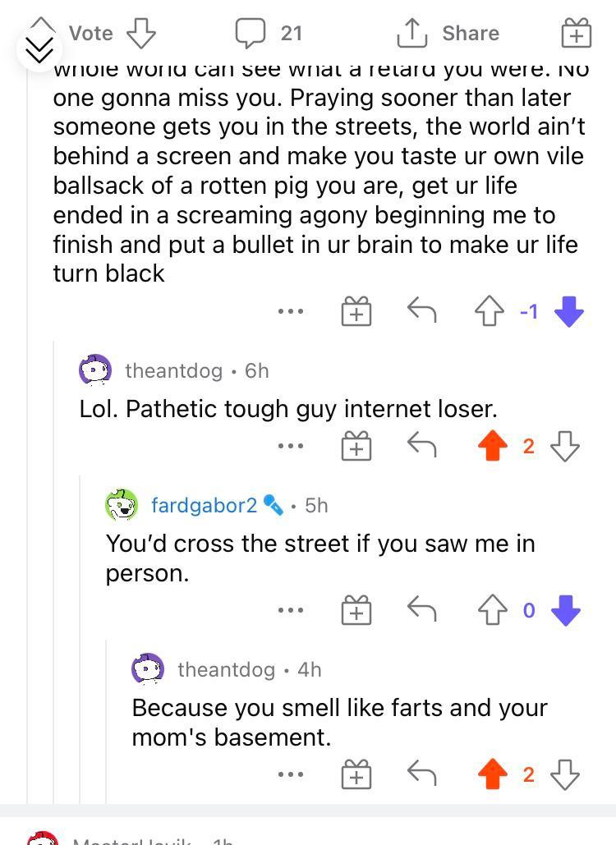Remove downvote on comment scored -1
616x845 pixels.
pos(568,311)
